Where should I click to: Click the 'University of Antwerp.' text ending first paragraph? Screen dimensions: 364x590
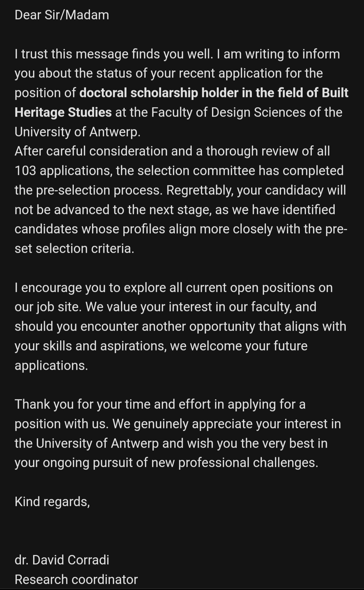pos(77,132)
